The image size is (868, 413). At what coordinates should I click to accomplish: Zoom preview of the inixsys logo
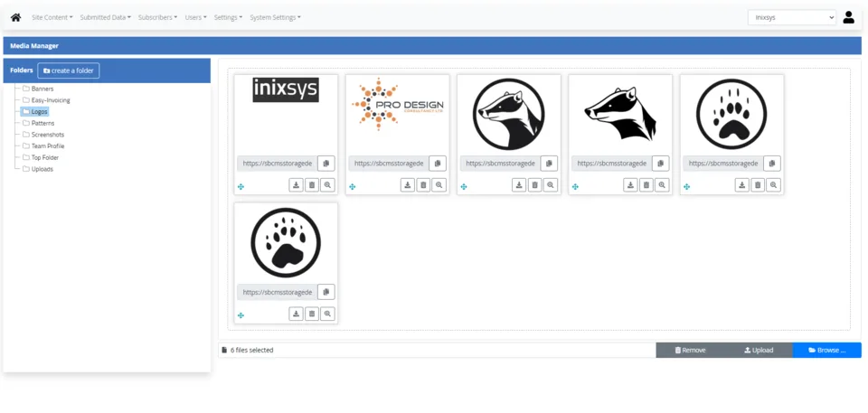(327, 185)
